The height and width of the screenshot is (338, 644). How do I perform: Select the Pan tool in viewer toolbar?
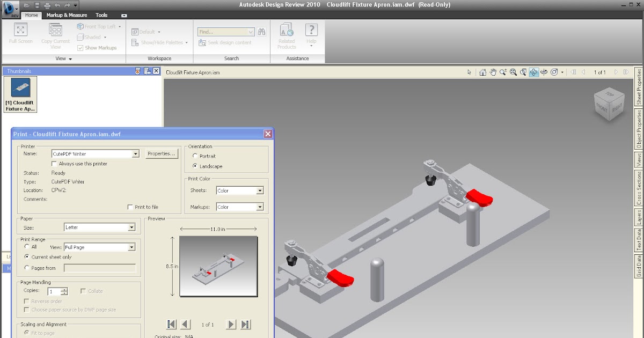pyautogui.click(x=493, y=71)
